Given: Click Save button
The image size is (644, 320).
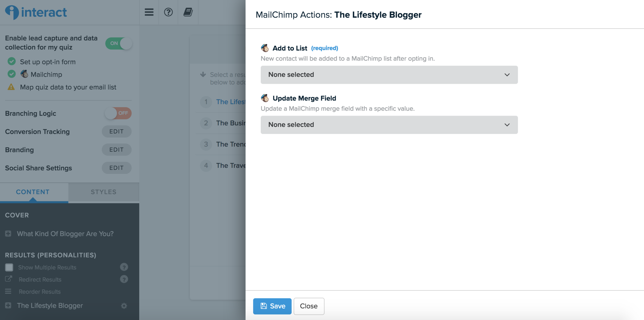Looking at the screenshot, I should 272,306.
